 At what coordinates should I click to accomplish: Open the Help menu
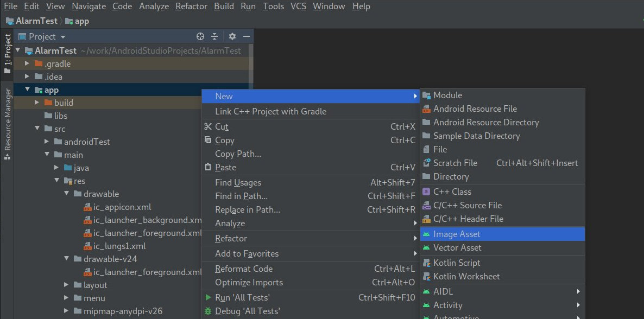(362, 6)
